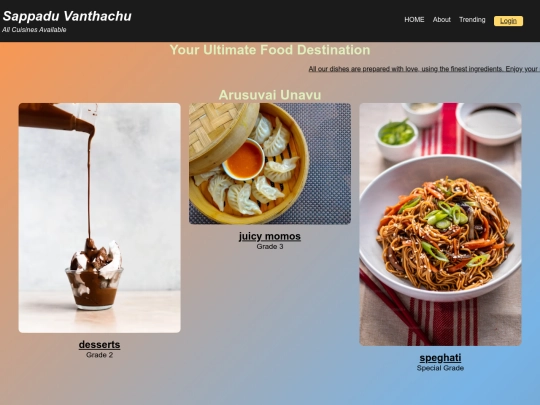Open the steamed momos basket image
This screenshot has width=540, height=405.
tap(270, 164)
